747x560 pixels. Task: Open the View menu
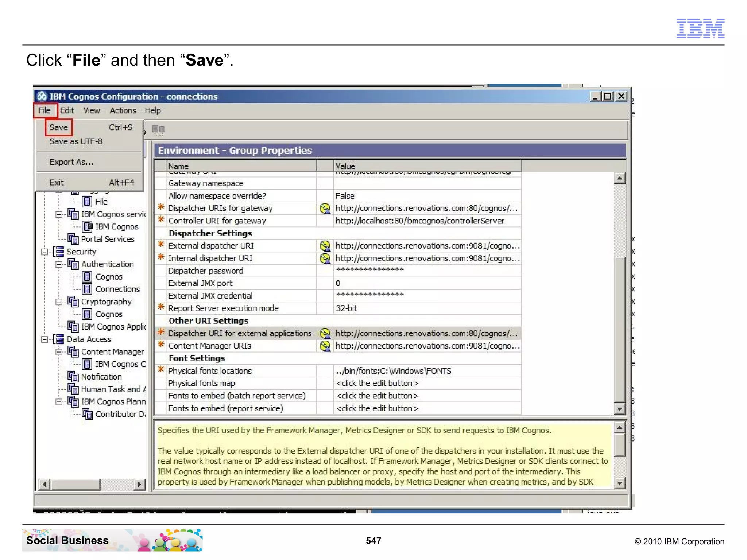pos(92,110)
